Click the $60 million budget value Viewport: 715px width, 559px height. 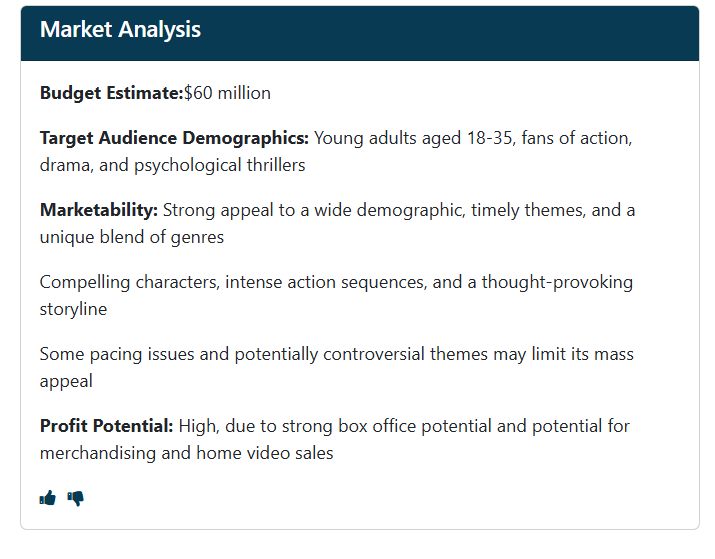click(227, 93)
